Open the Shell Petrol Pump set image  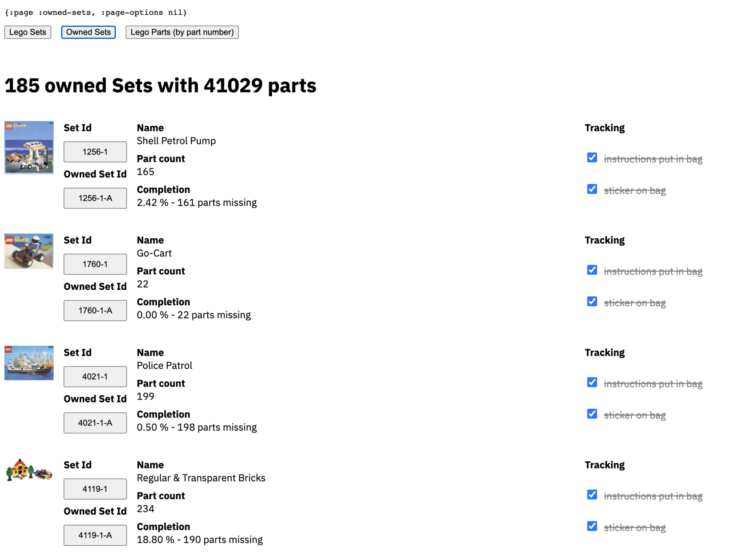point(29,147)
